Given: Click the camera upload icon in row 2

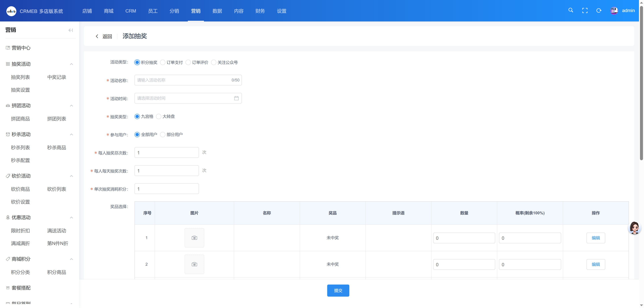Looking at the screenshot, I should pos(194,264).
